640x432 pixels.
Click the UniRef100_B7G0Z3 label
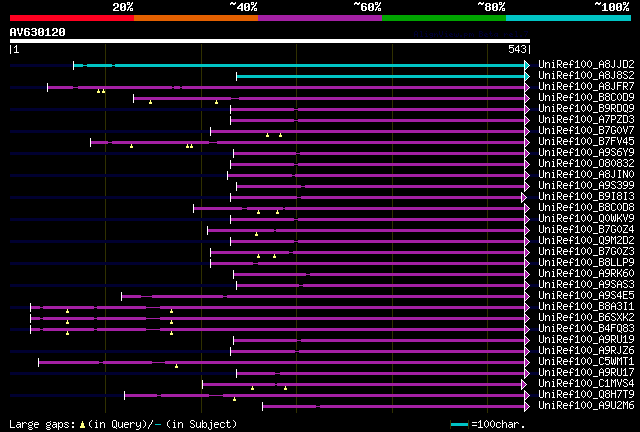(x=586, y=252)
